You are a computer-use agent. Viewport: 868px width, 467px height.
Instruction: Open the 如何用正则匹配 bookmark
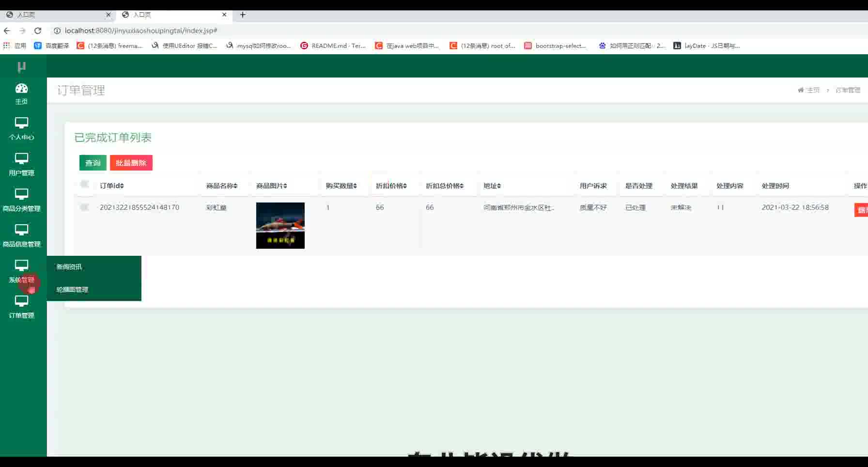(x=632, y=46)
